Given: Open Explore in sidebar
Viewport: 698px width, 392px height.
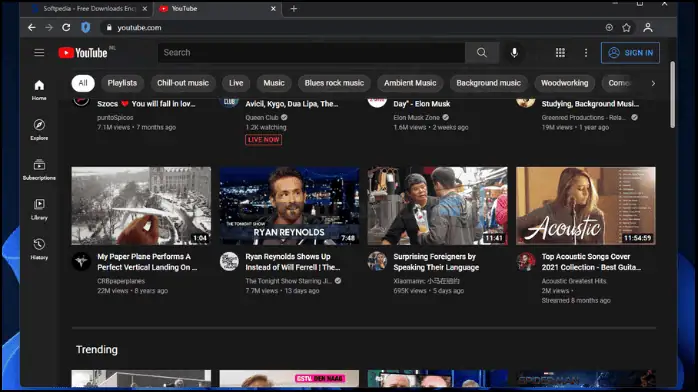Looking at the screenshot, I should (x=39, y=129).
